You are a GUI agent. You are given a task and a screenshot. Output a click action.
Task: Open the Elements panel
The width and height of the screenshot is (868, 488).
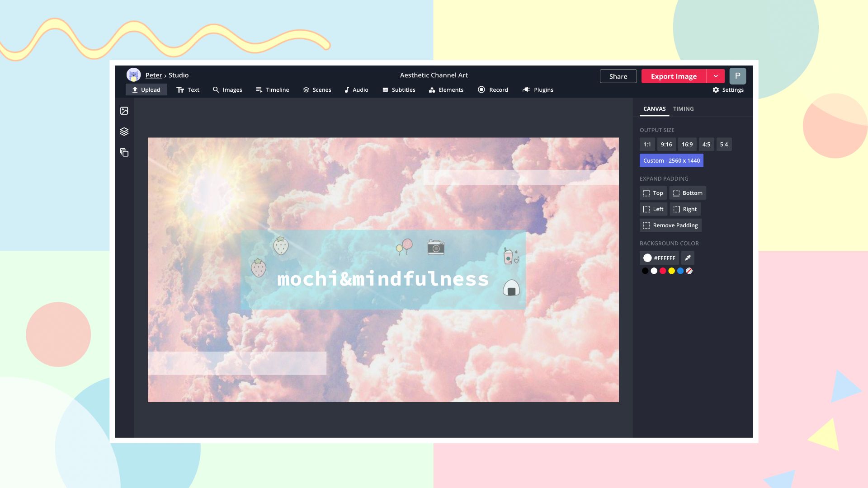[447, 89]
